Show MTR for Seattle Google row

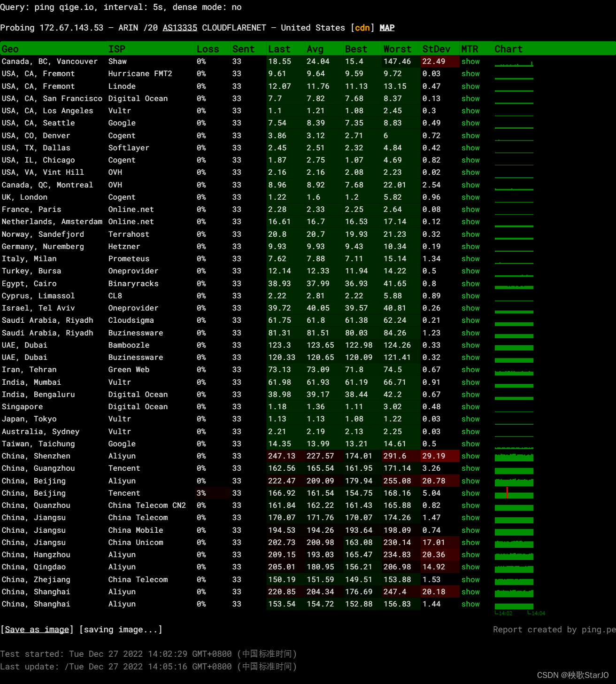470,123
